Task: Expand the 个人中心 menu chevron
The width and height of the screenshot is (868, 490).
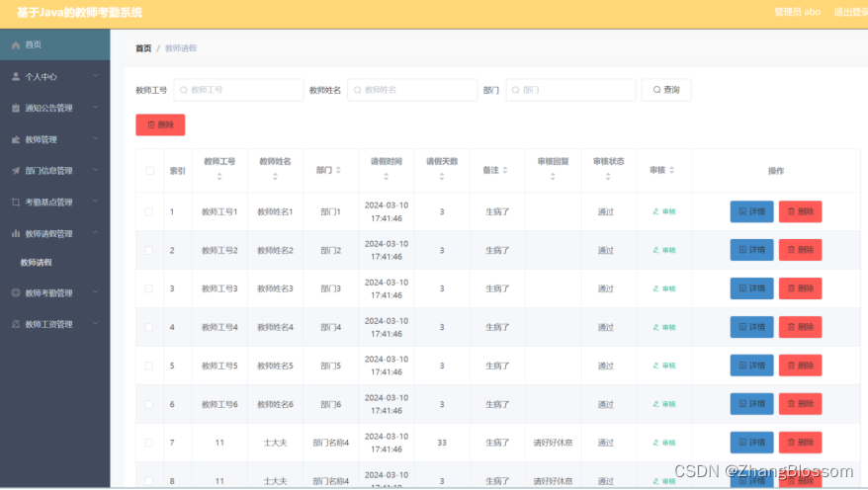Action: coord(95,76)
